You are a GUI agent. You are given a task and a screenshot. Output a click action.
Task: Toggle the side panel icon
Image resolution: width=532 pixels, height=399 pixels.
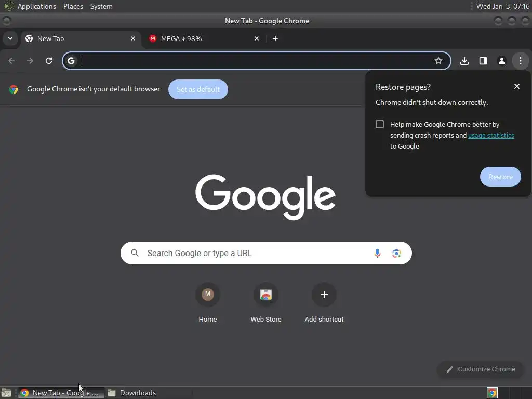(483, 61)
